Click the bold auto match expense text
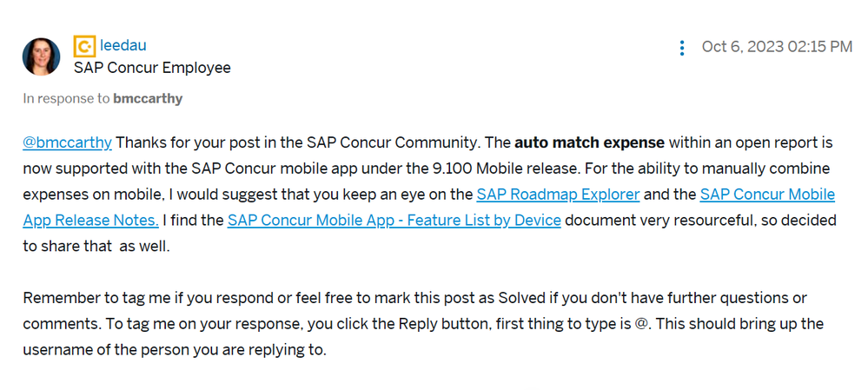The height and width of the screenshot is (390, 868). point(590,142)
